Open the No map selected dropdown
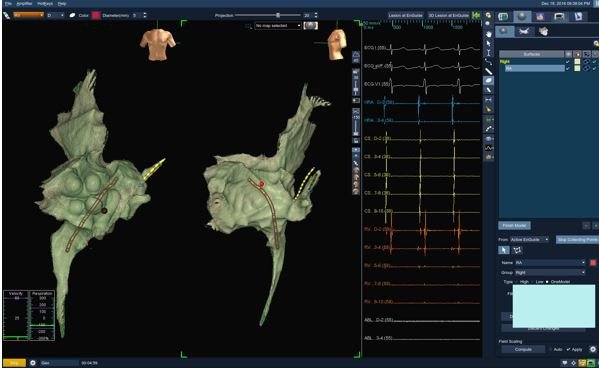 coord(278,26)
